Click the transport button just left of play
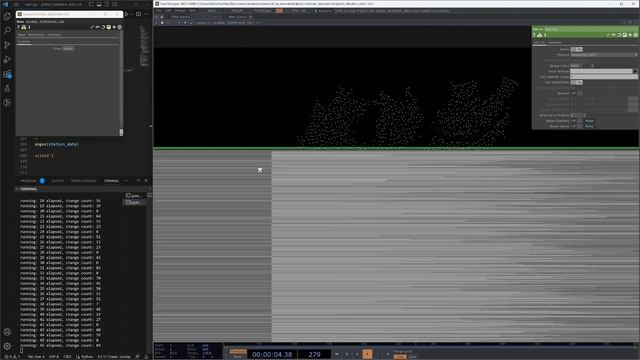 (357, 354)
